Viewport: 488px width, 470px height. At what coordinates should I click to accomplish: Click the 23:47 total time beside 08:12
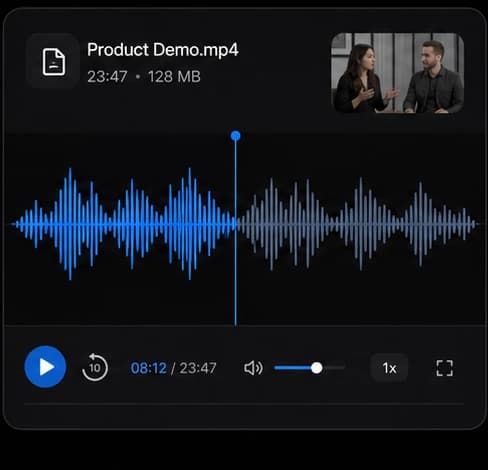198,368
